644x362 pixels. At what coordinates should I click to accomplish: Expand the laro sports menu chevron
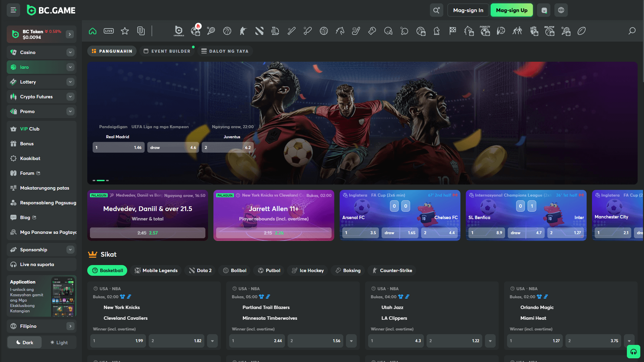click(70, 67)
